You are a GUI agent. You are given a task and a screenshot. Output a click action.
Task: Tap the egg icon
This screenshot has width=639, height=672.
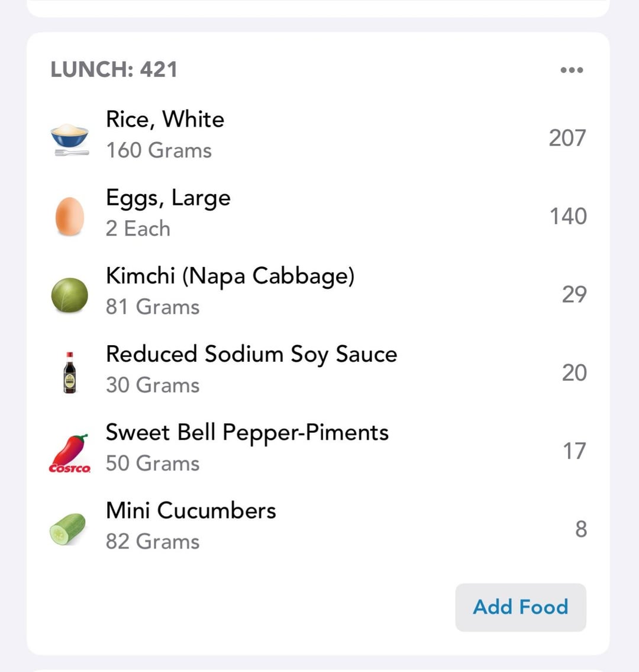pos(69,217)
